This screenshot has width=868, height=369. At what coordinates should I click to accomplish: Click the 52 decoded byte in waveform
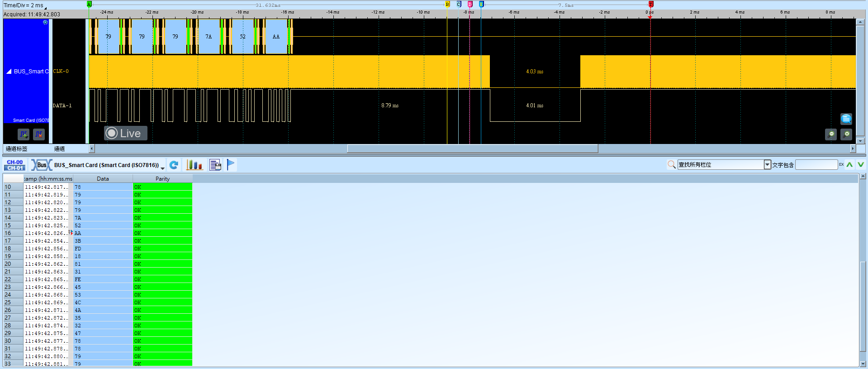pos(243,37)
